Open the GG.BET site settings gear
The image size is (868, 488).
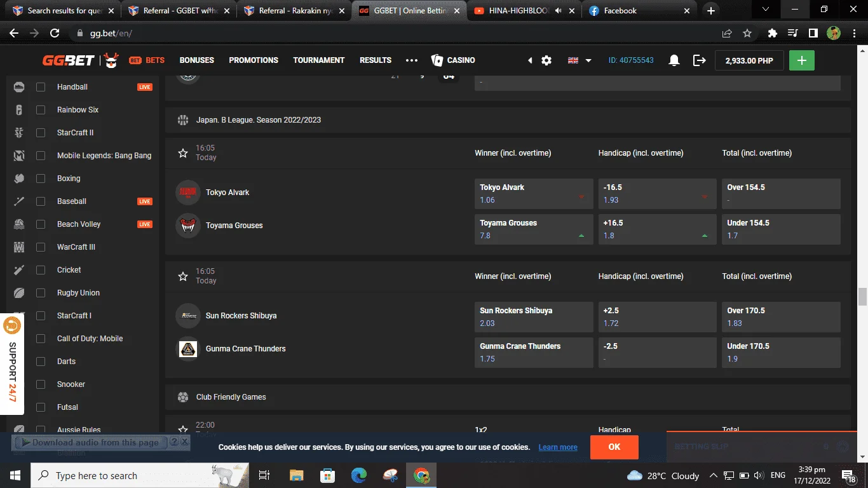[x=546, y=60]
